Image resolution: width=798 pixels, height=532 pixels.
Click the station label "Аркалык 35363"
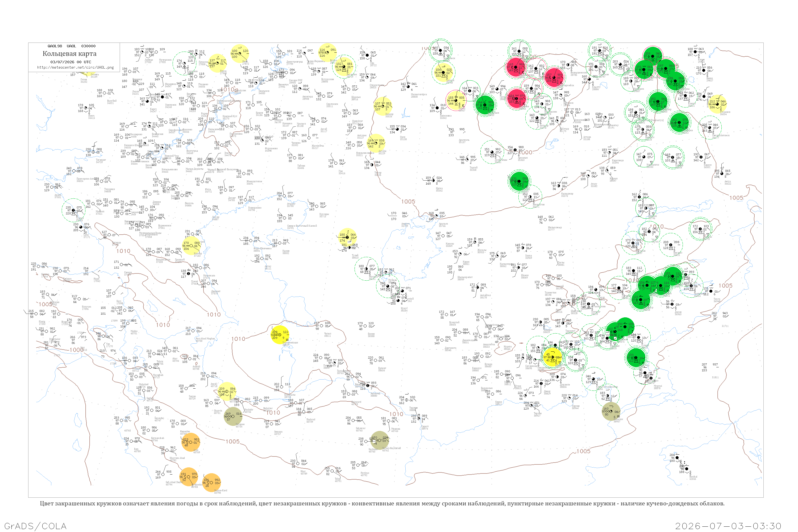[x=523, y=159]
